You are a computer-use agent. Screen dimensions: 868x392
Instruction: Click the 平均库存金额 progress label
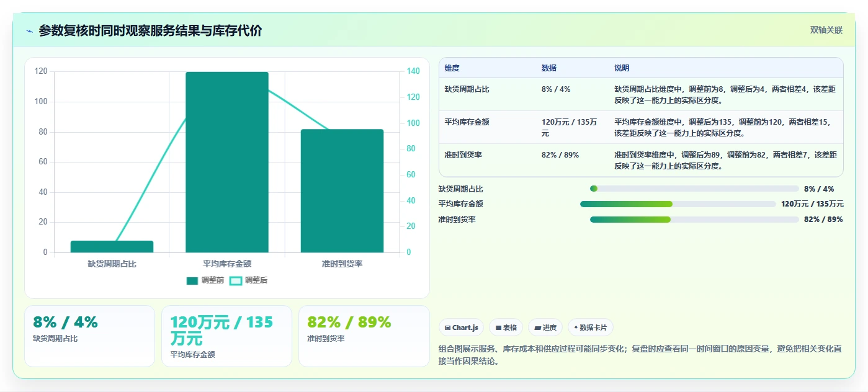point(461,204)
